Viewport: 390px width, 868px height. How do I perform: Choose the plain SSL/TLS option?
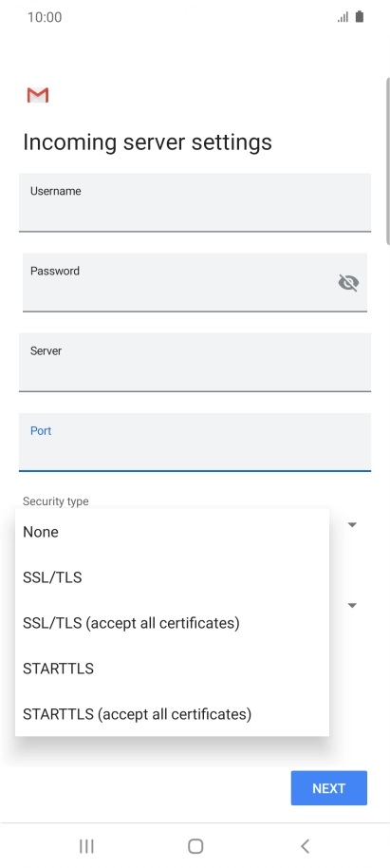click(172, 577)
